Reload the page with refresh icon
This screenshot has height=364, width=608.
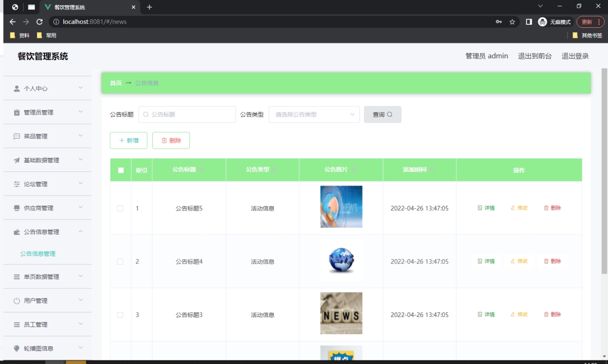pyautogui.click(x=39, y=22)
